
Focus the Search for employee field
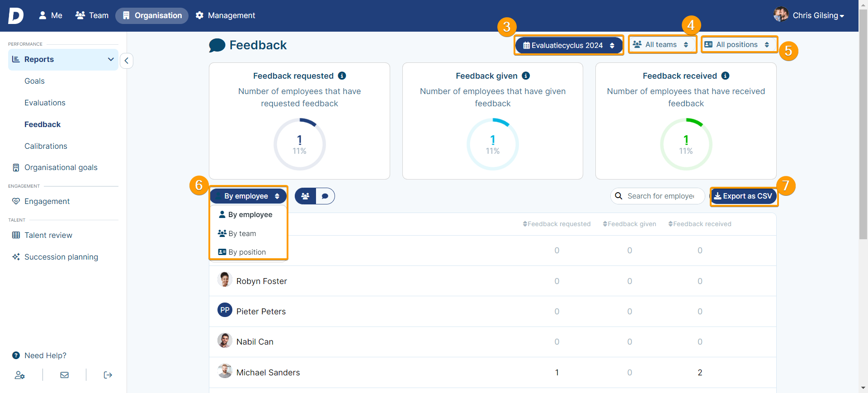click(658, 196)
